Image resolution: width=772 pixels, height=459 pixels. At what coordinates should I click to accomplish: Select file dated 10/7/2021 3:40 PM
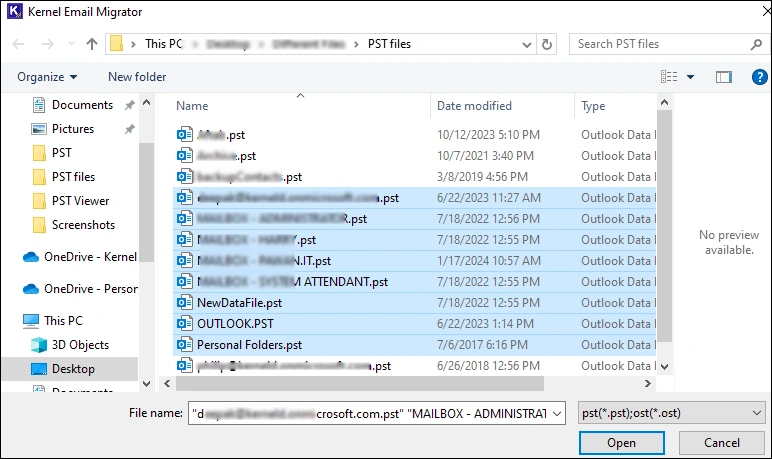point(414,156)
